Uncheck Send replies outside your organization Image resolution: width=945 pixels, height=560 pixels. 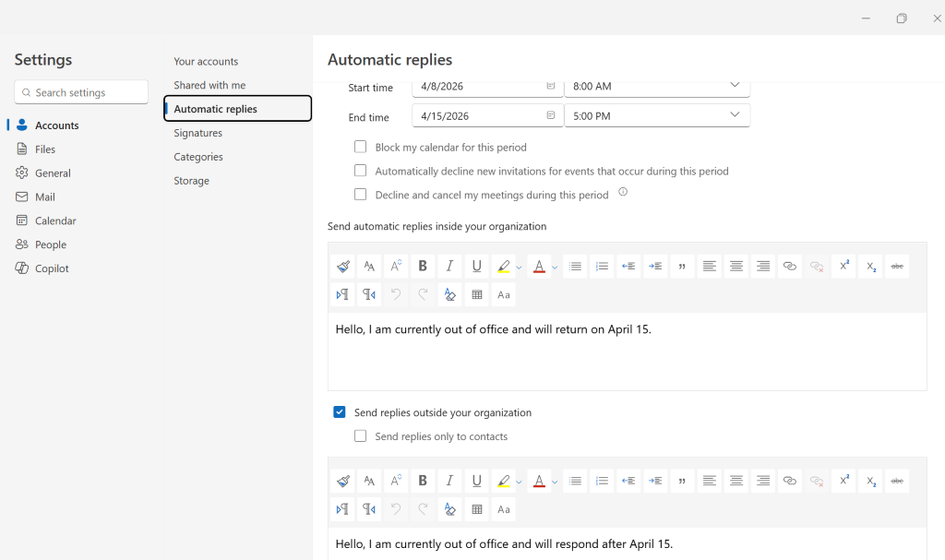pos(340,411)
